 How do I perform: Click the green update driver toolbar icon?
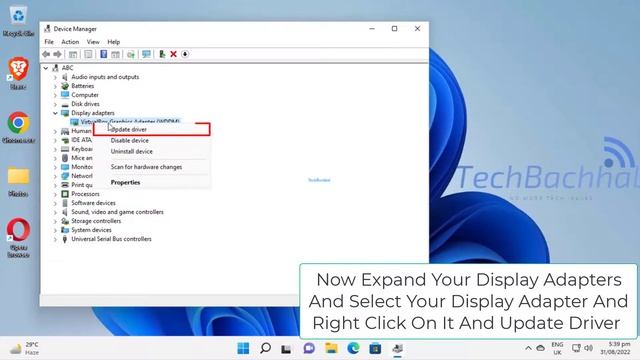162,54
